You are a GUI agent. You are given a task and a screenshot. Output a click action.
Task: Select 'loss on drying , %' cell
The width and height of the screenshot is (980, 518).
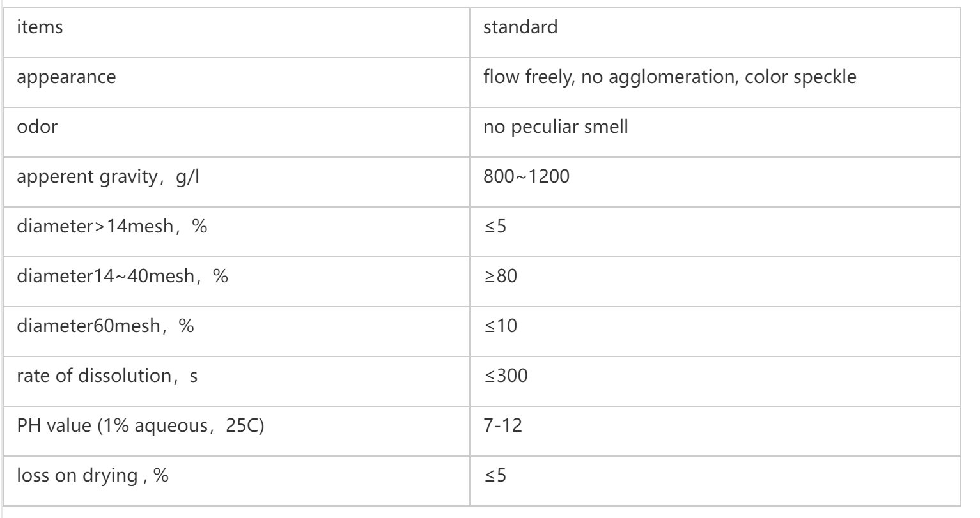[x=93, y=475]
